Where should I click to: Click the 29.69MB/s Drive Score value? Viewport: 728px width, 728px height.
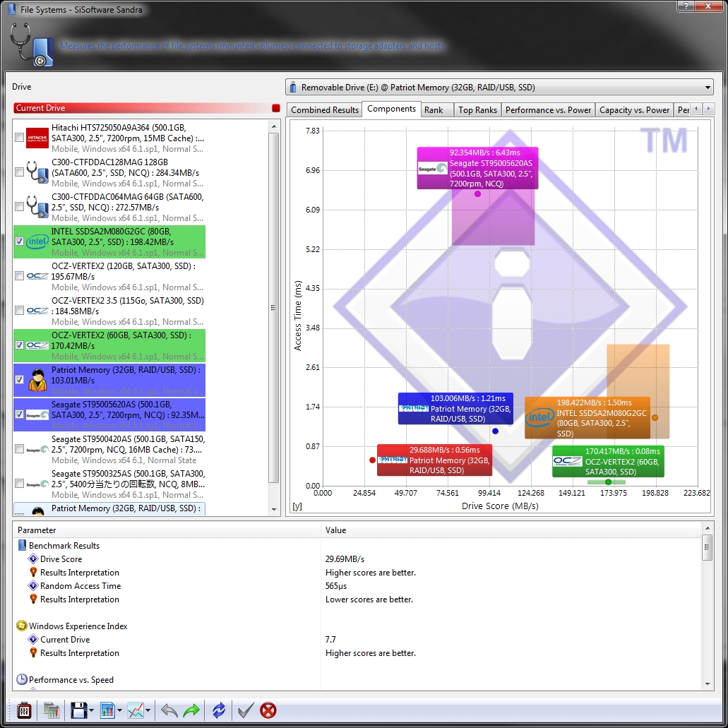coord(345,559)
